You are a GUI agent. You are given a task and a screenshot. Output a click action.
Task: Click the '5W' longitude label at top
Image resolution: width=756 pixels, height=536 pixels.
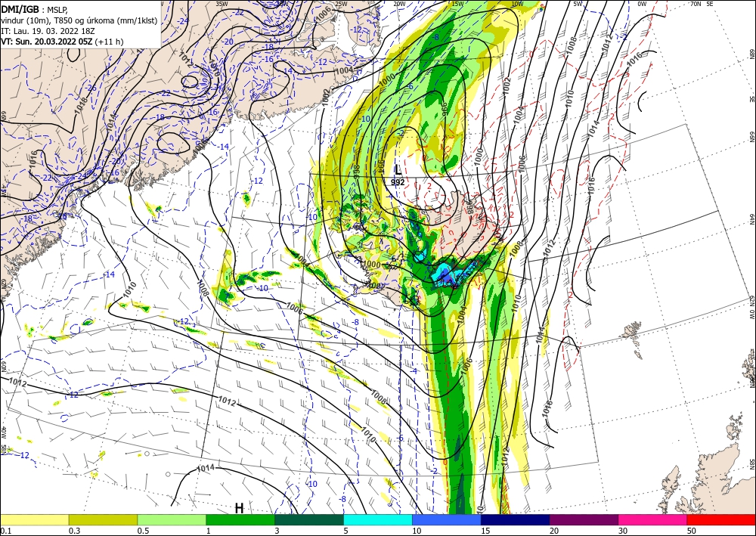[578, 4]
